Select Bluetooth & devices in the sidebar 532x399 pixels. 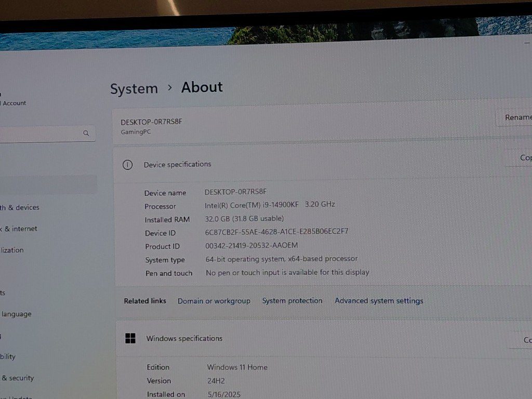point(20,207)
